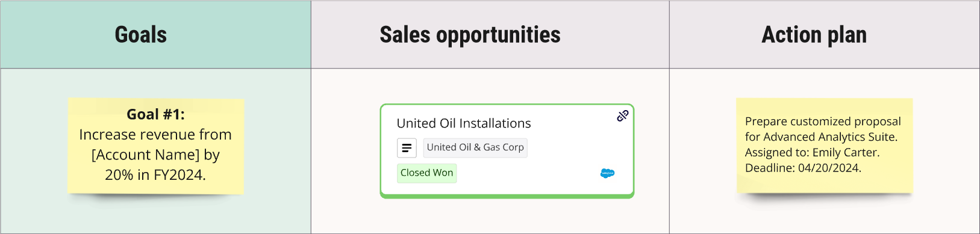Select the green-bordered Salesforce opportunity card

click(x=507, y=151)
